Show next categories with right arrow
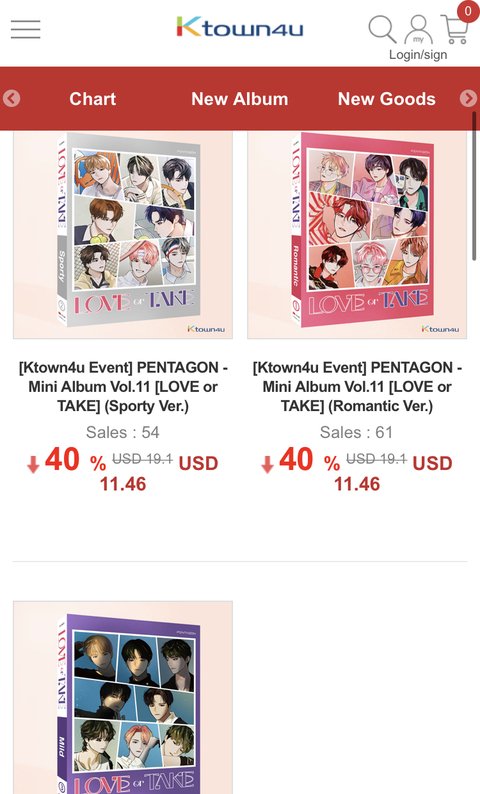 pyautogui.click(x=468, y=98)
